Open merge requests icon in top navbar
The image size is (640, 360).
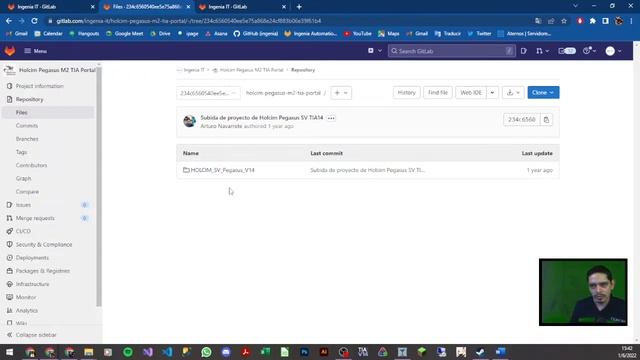point(542,51)
